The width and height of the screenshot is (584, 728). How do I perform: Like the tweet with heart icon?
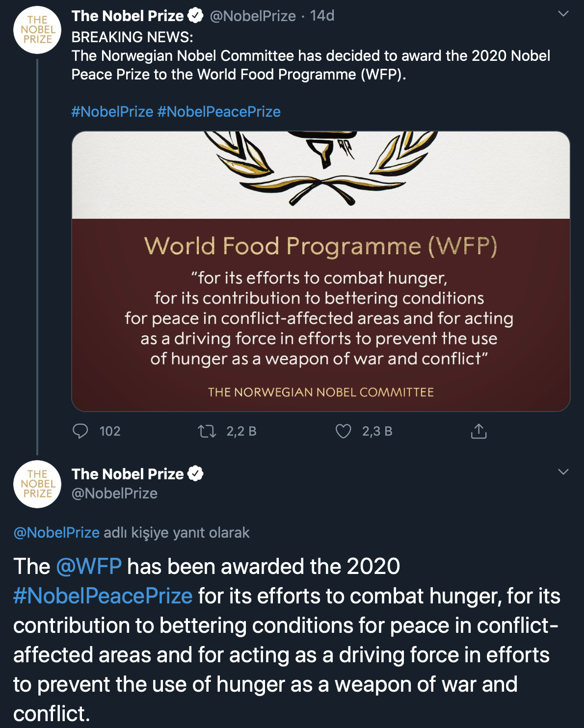(343, 431)
